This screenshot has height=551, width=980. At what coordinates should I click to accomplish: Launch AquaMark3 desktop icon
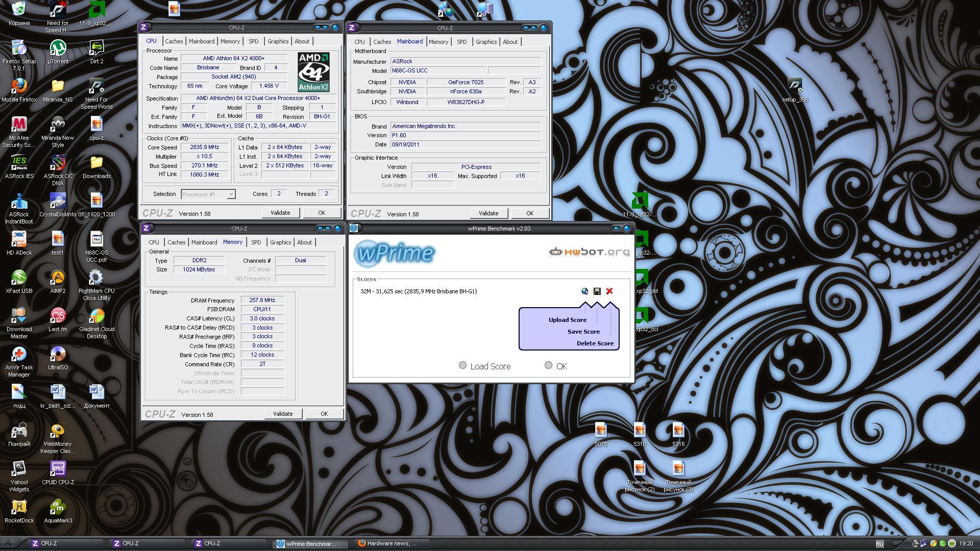pyautogui.click(x=58, y=511)
